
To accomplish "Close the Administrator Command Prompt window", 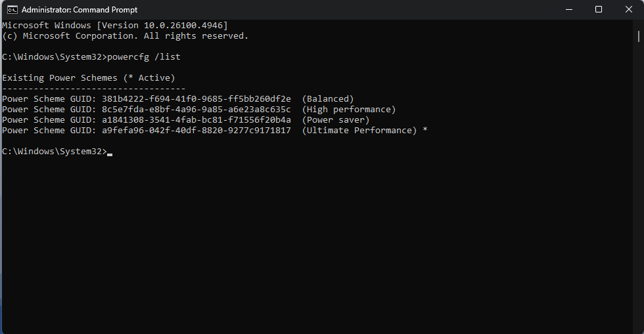I will [x=628, y=9].
